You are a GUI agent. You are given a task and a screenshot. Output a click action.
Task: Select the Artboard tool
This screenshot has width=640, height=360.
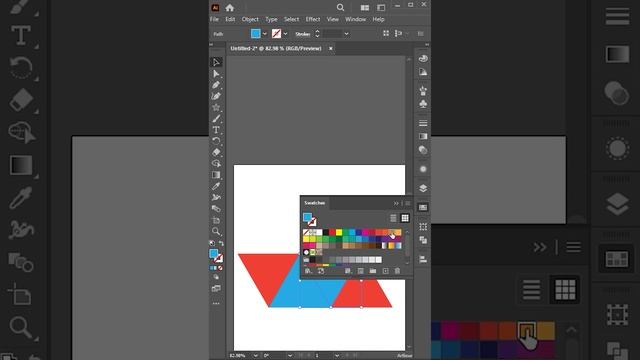tap(216, 220)
